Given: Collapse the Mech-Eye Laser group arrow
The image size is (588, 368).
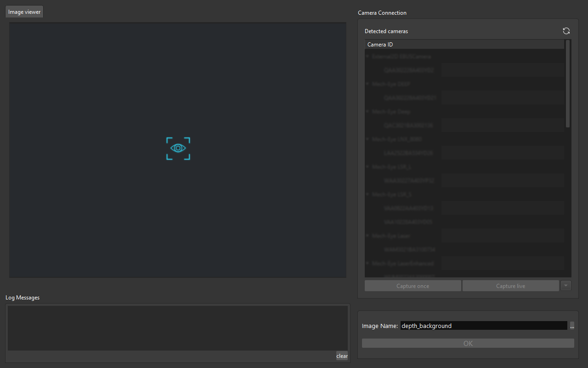Looking at the screenshot, I should [367, 236].
